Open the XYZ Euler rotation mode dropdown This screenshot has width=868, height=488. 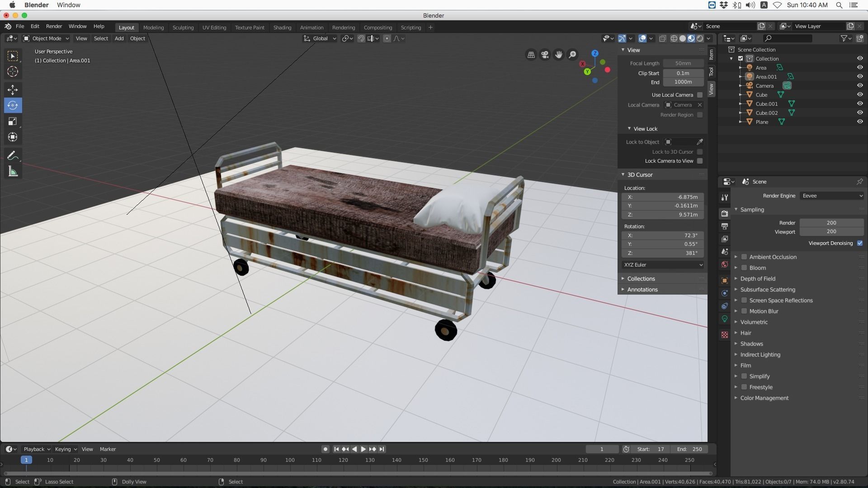point(663,265)
